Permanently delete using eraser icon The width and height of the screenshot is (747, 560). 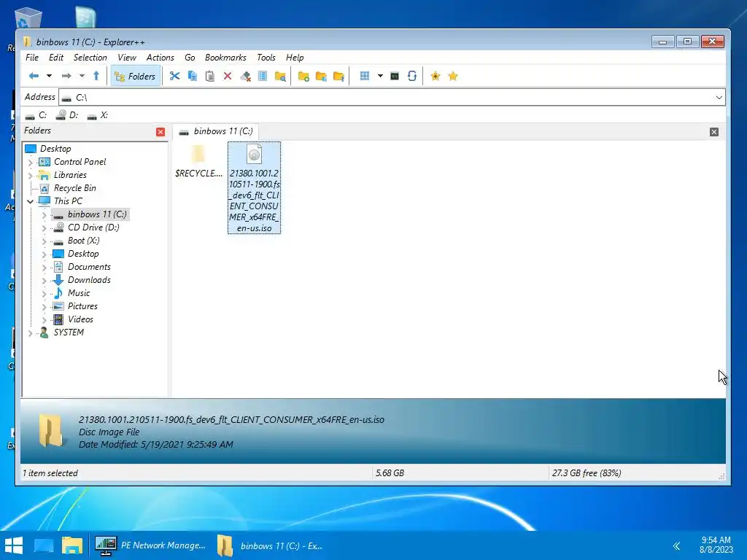pyautogui.click(x=245, y=76)
